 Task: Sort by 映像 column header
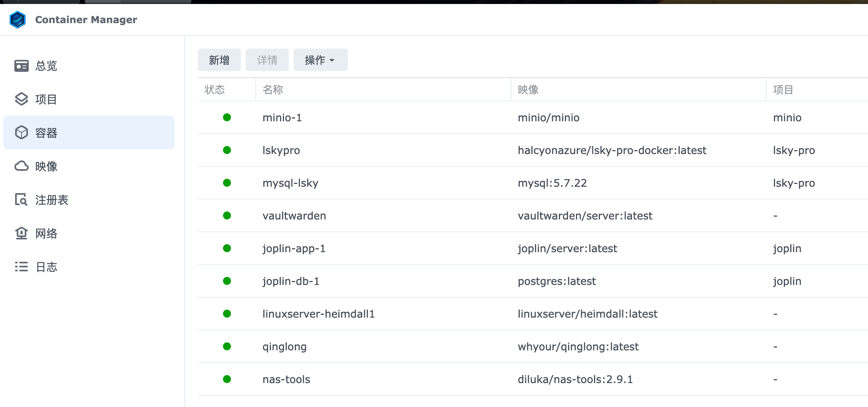[638, 90]
